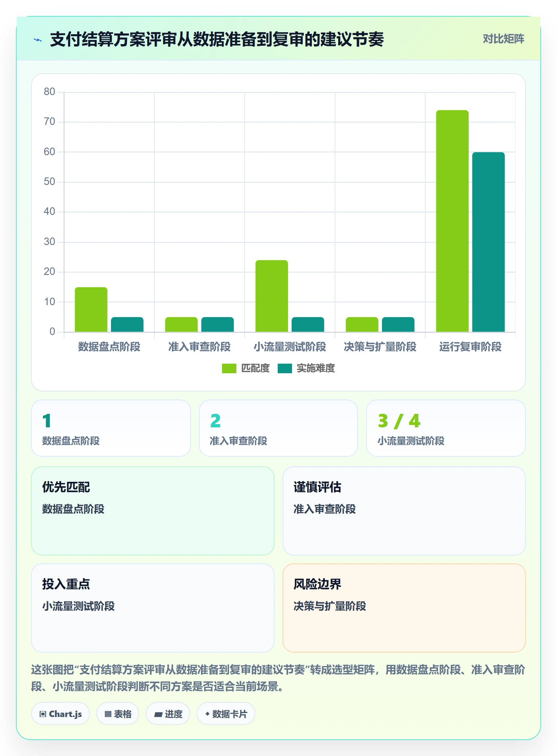This screenshot has height=756, width=557.
Task: Toggle the 实施难度 legend swatch
Action: coord(284,368)
